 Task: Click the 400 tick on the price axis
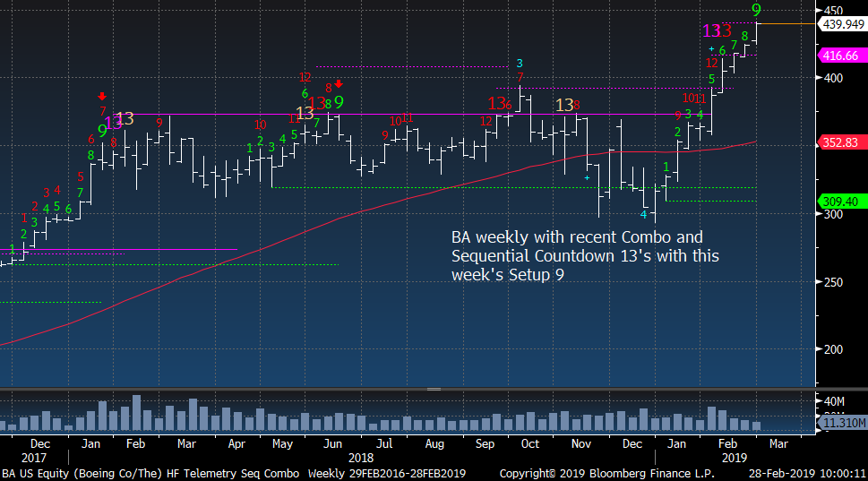(833, 78)
